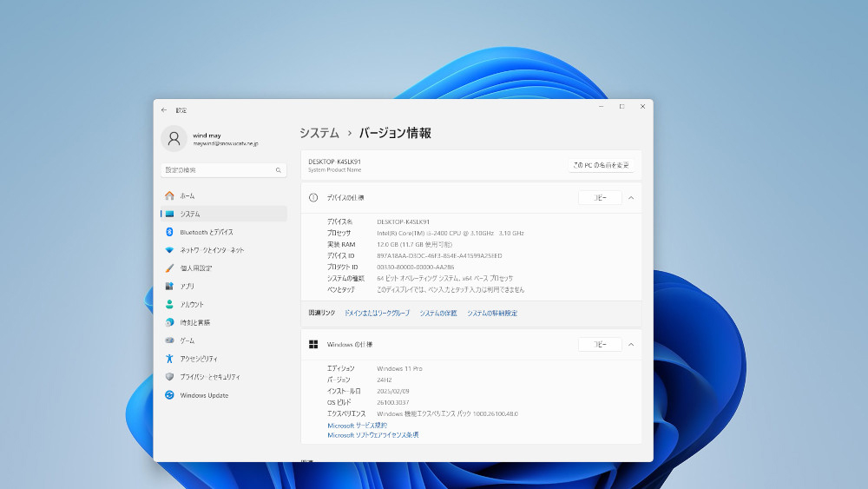Open Microsoft サービス規約 link

click(x=357, y=426)
